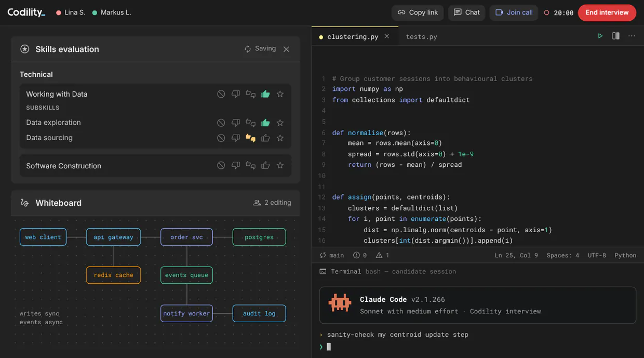Change the Spaces: 4 indentation setting
This screenshot has width=644, height=358.
point(562,255)
